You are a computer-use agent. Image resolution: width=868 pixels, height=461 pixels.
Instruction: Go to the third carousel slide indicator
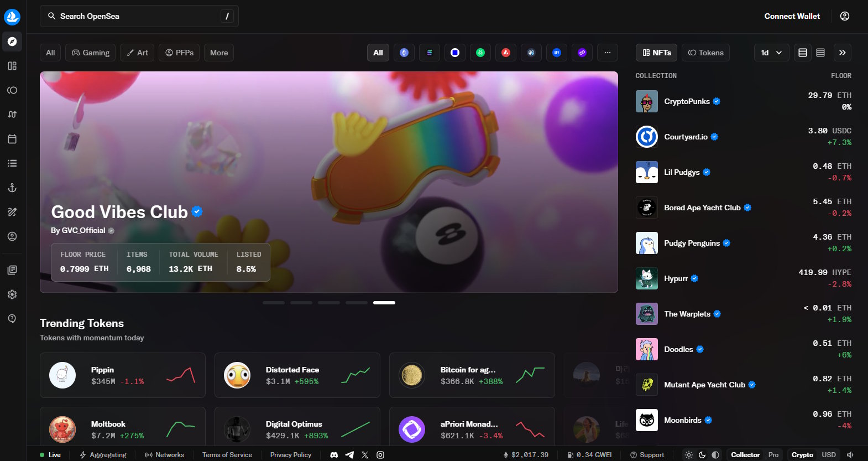329,303
